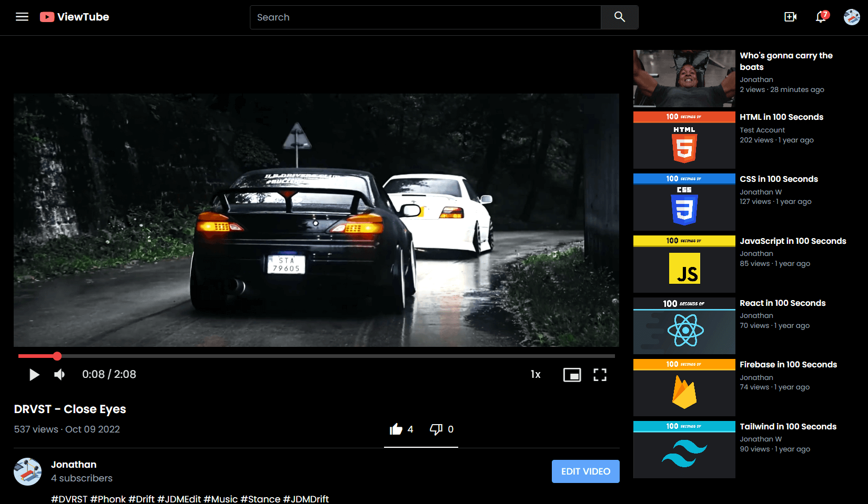This screenshot has width=868, height=504.
Task: Open the JavaScript in 100 Seconds thumbnail
Action: [684, 264]
